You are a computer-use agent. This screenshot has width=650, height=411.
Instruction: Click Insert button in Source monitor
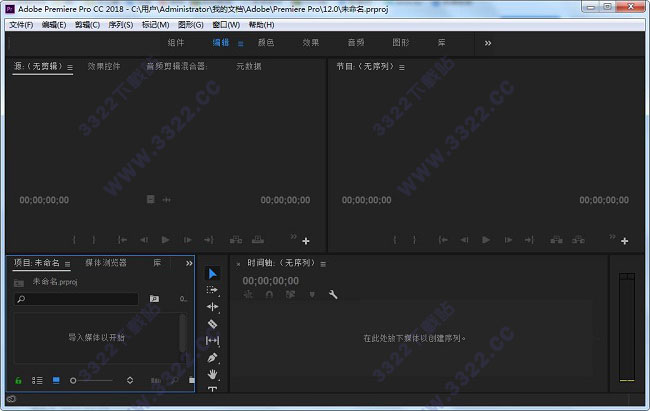coord(235,240)
